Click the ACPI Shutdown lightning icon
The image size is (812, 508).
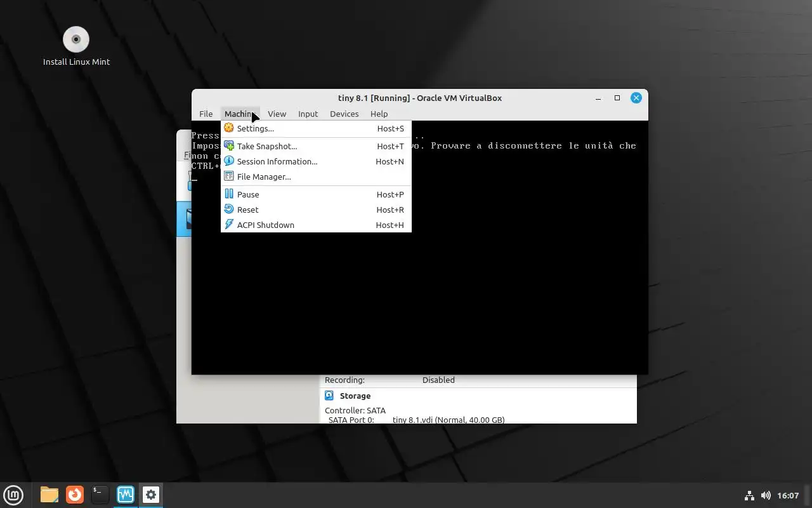tap(229, 225)
